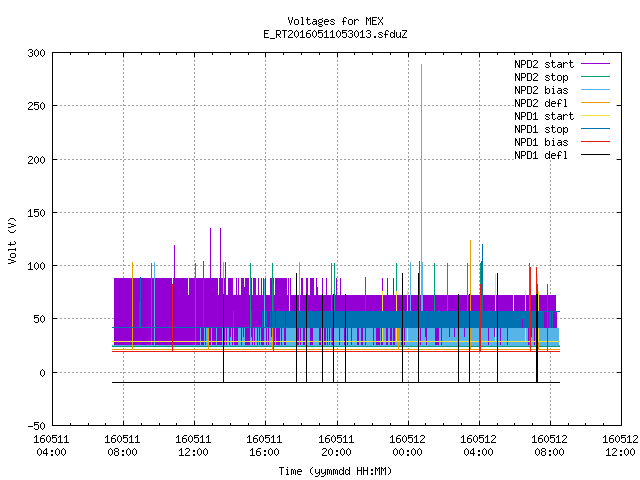The width and height of the screenshot is (640, 480).
Task: Click the 250 y-axis tick label
Action: tap(36, 106)
